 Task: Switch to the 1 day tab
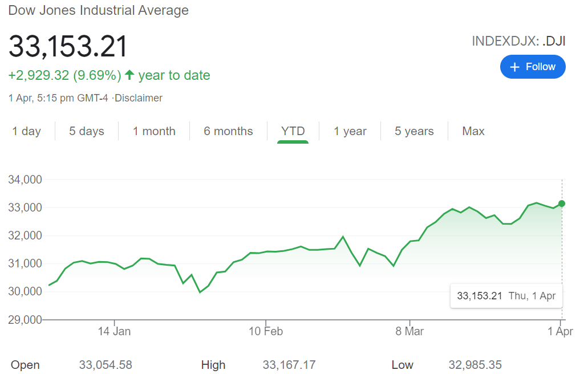[x=27, y=131]
